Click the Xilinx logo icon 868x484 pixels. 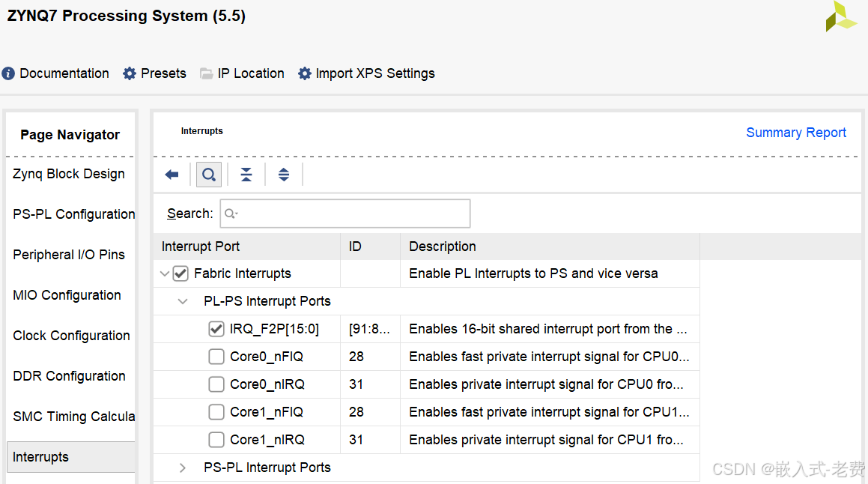[x=840, y=16]
